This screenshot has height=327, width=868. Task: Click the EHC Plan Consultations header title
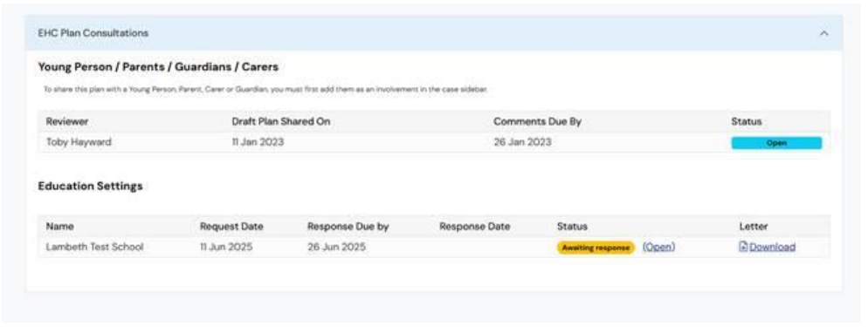tap(93, 33)
